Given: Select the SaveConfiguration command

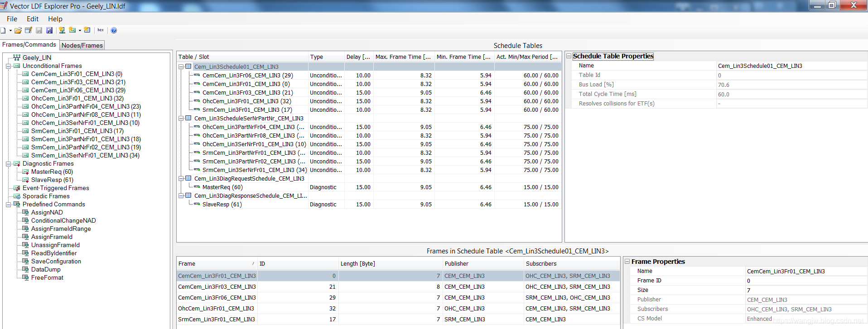Looking at the screenshot, I should [56, 261].
